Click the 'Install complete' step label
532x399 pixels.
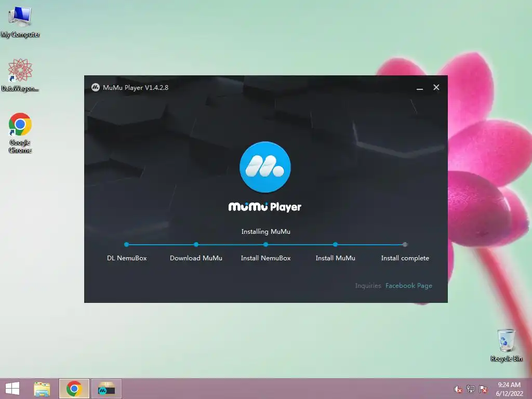405,258
